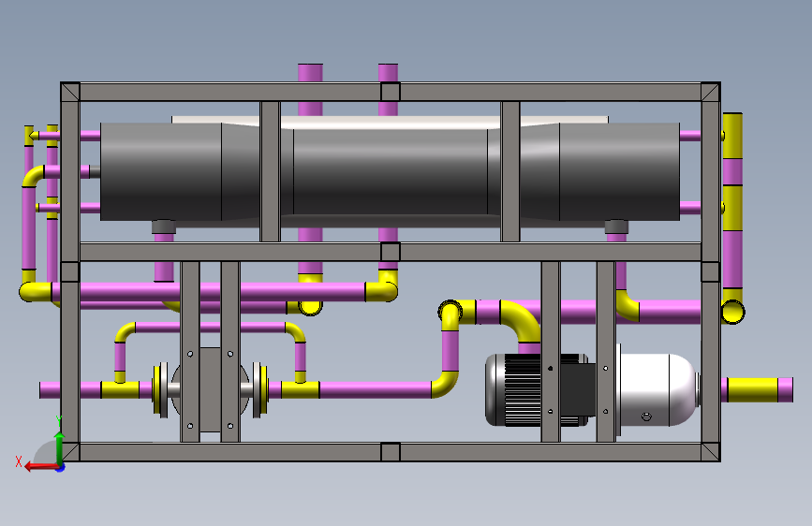Click the green Y axis label
This screenshot has width=812, height=526.
click(59, 419)
